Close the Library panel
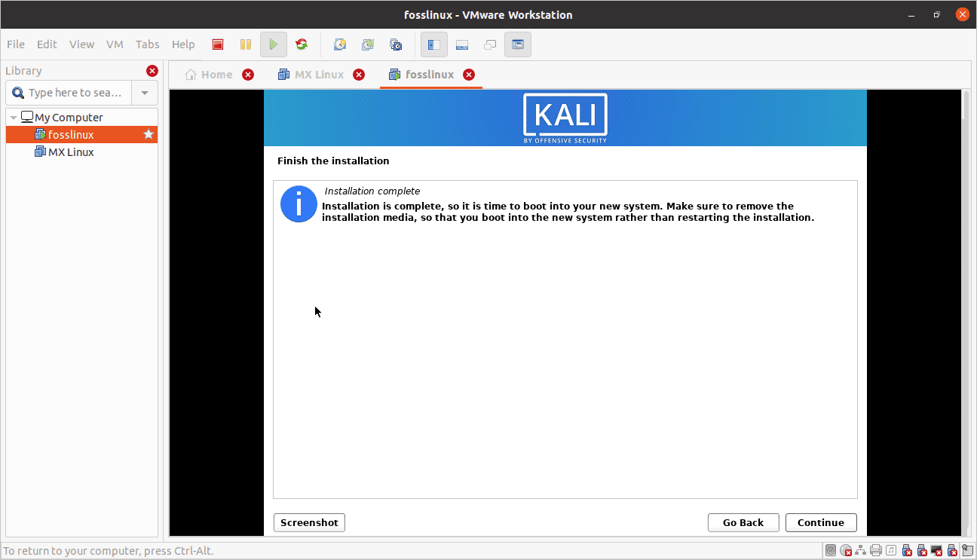This screenshot has width=977, height=560. tap(152, 71)
